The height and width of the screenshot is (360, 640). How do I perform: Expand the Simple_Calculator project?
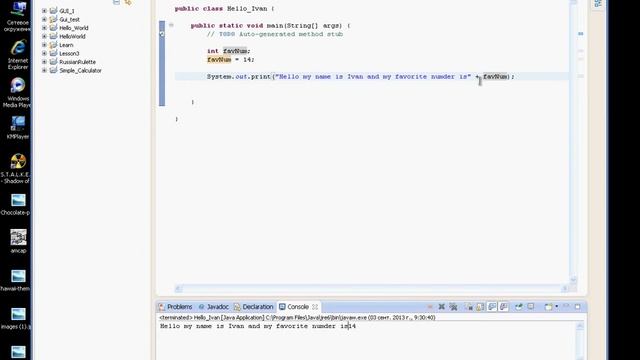pos(44,71)
